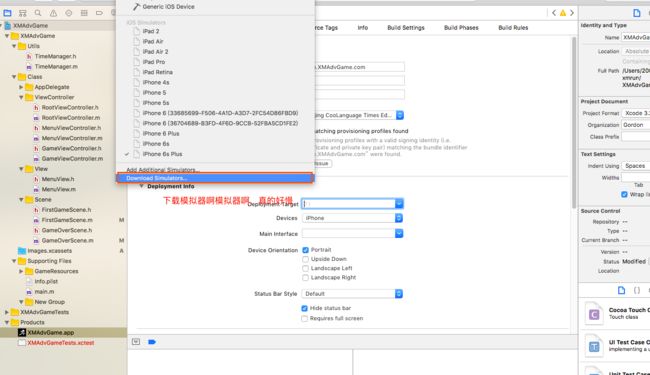This screenshot has height=375, width=650.
Task: Click the Fix Issue button
Action: point(324,164)
